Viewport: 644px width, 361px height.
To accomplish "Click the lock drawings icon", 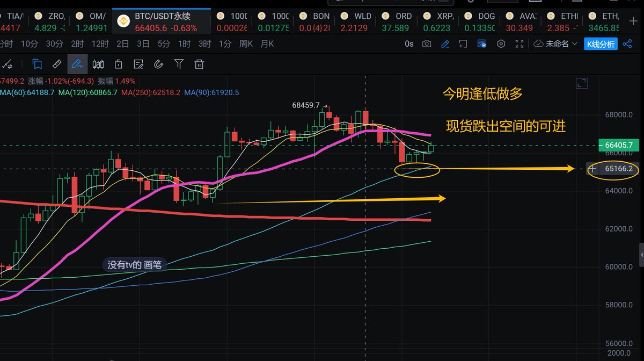I will pyautogui.click(x=119, y=64).
